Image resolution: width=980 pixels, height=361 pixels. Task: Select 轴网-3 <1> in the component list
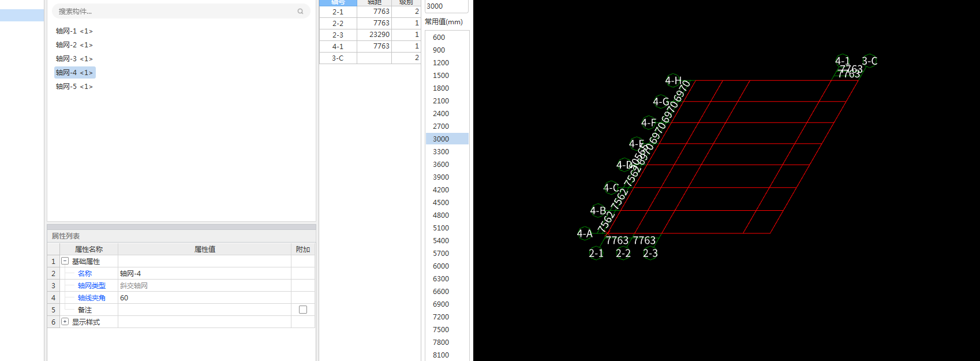point(74,59)
